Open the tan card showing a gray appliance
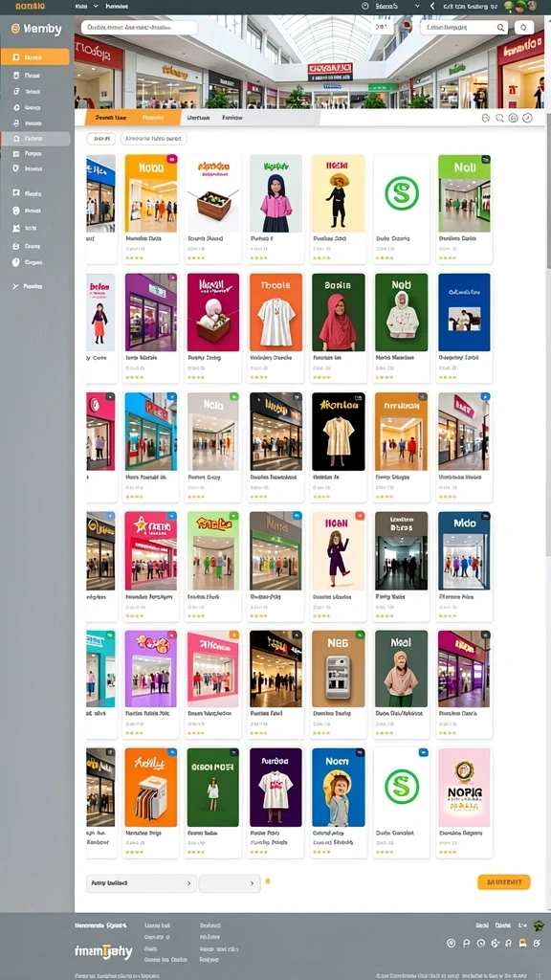The height and width of the screenshot is (980, 551). pyautogui.click(x=338, y=684)
